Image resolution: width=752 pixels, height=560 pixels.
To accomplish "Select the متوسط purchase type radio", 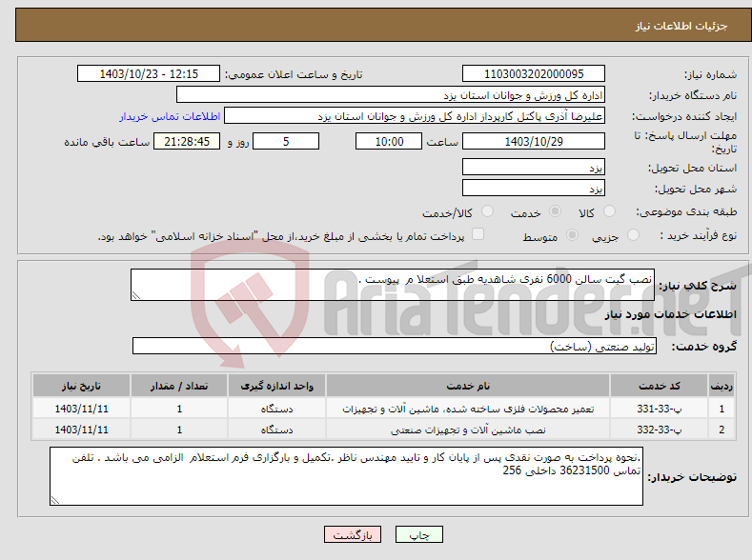I will click(x=572, y=234).
